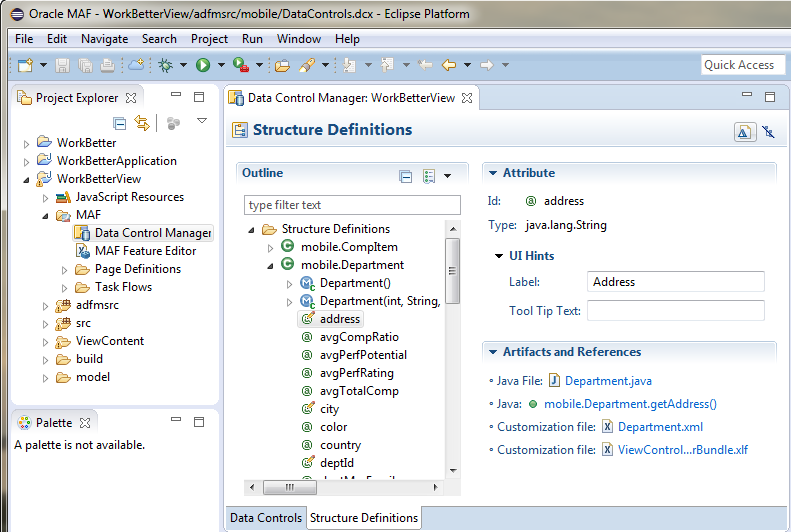
Task: Click Collapse All in Project Explorer
Action: pos(120,123)
